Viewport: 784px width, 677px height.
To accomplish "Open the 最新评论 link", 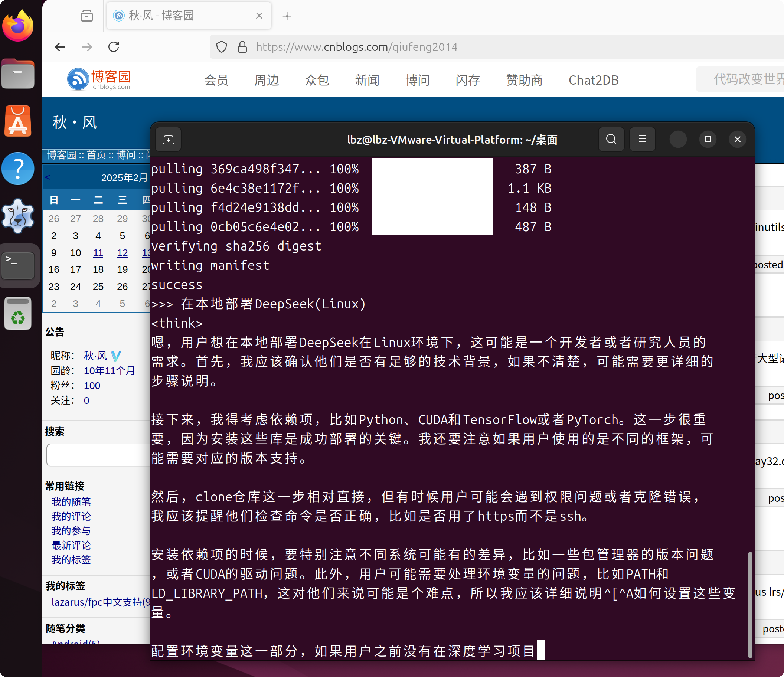I will 71,545.
